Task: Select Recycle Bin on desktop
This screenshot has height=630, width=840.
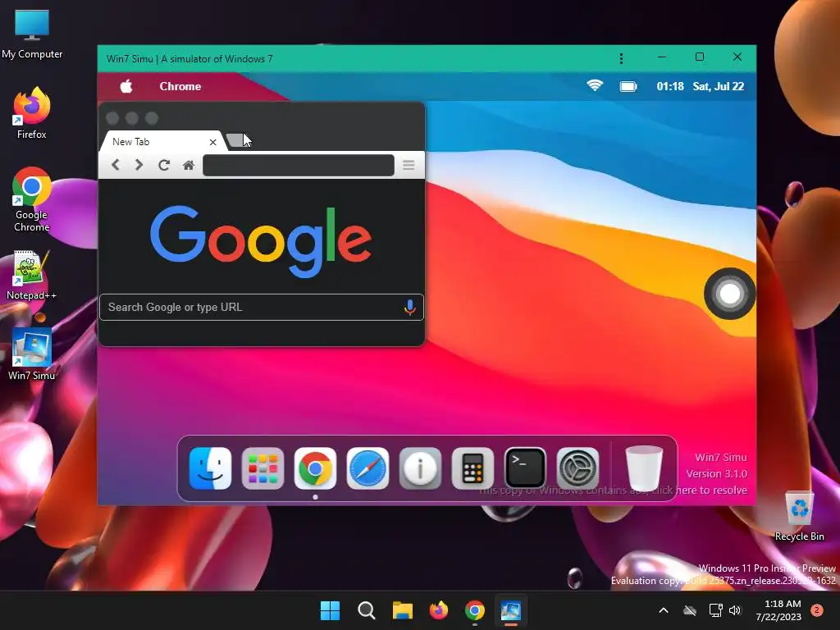Action: [x=799, y=517]
